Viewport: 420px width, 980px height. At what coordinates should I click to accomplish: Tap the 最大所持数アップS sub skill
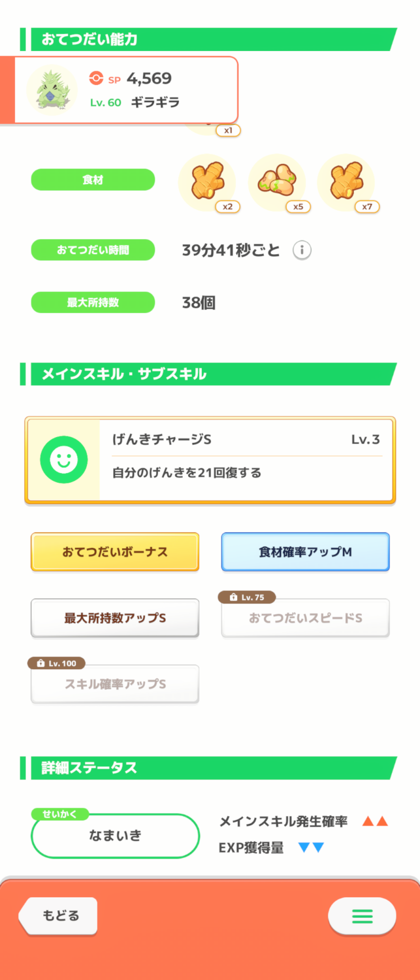click(x=115, y=618)
